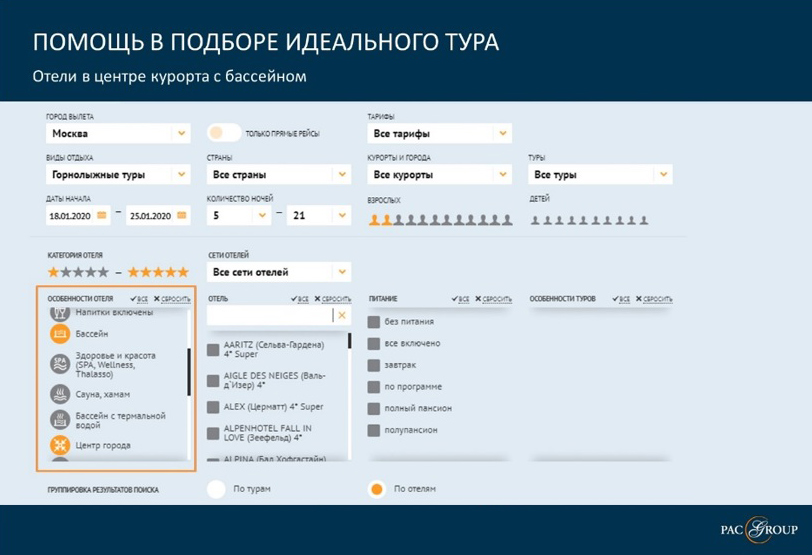Clear hotel search with the orange X icon
The image size is (812, 555).
341,315
